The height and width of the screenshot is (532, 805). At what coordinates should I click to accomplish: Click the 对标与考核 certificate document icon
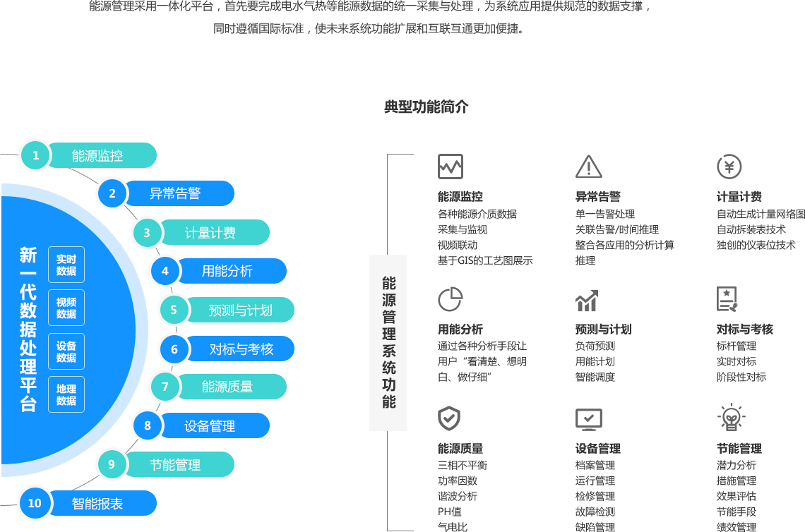[727, 299]
